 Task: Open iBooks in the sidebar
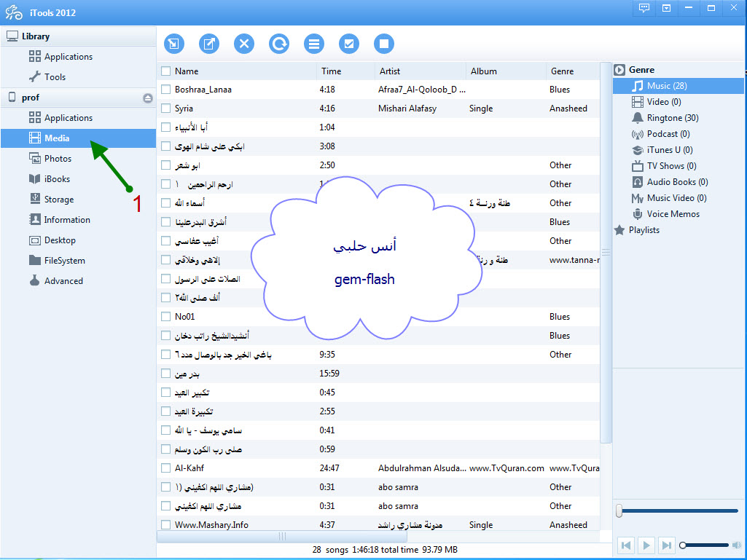[x=50, y=179]
